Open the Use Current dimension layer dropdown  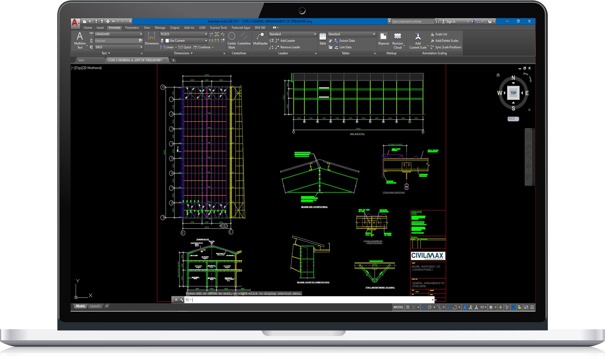pos(186,41)
